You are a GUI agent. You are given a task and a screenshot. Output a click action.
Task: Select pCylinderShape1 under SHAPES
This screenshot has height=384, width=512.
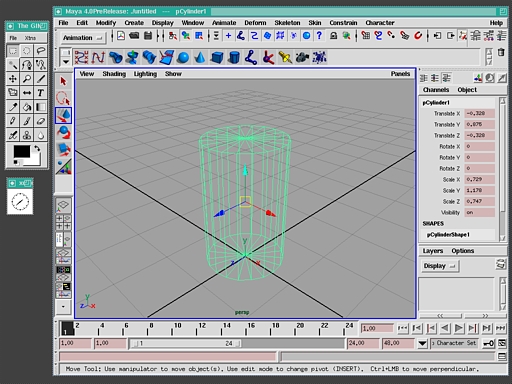coord(448,235)
